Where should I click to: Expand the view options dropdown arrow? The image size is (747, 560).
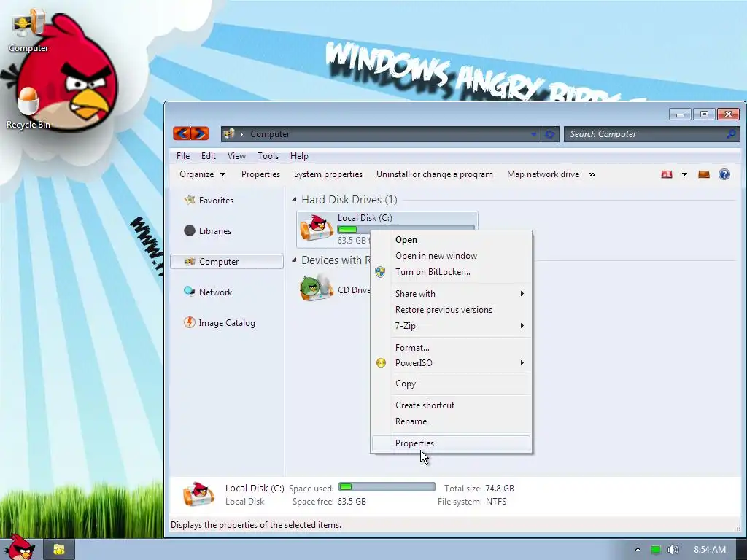click(684, 174)
